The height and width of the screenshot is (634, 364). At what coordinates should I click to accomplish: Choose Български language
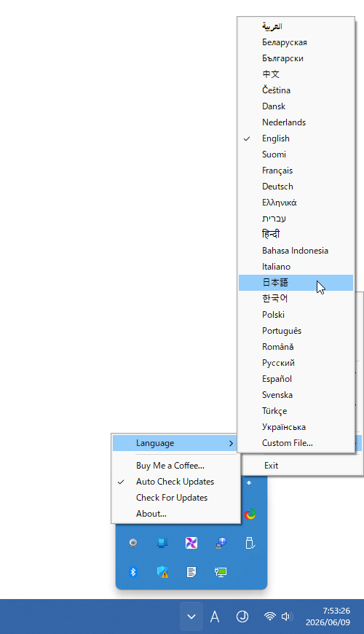point(296,58)
